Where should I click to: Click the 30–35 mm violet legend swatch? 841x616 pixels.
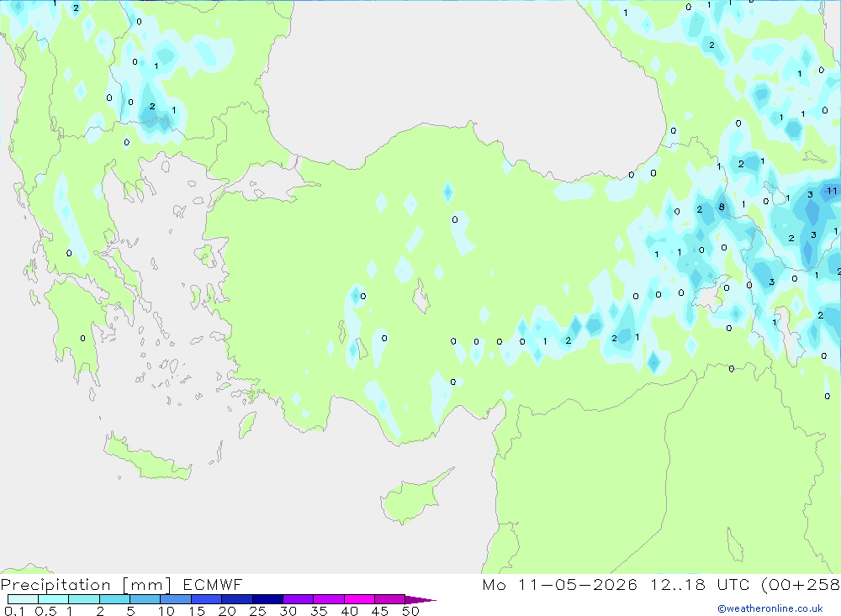point(298,599)
